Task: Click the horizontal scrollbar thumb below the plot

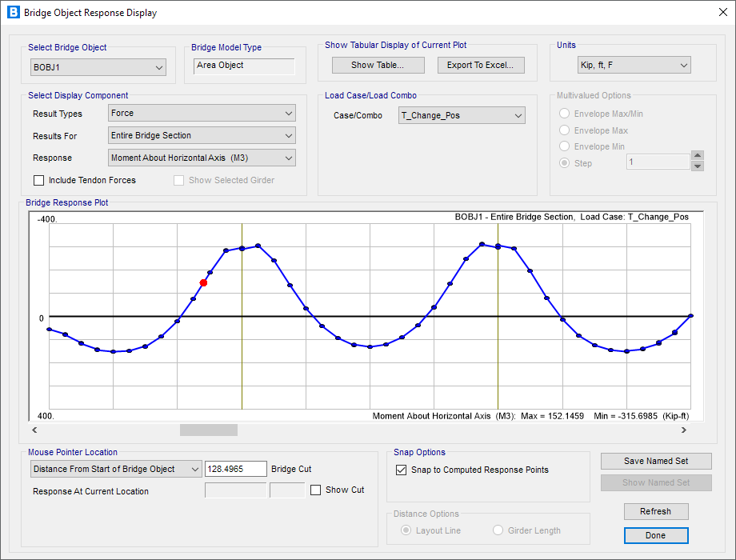Action: (208, 430)
